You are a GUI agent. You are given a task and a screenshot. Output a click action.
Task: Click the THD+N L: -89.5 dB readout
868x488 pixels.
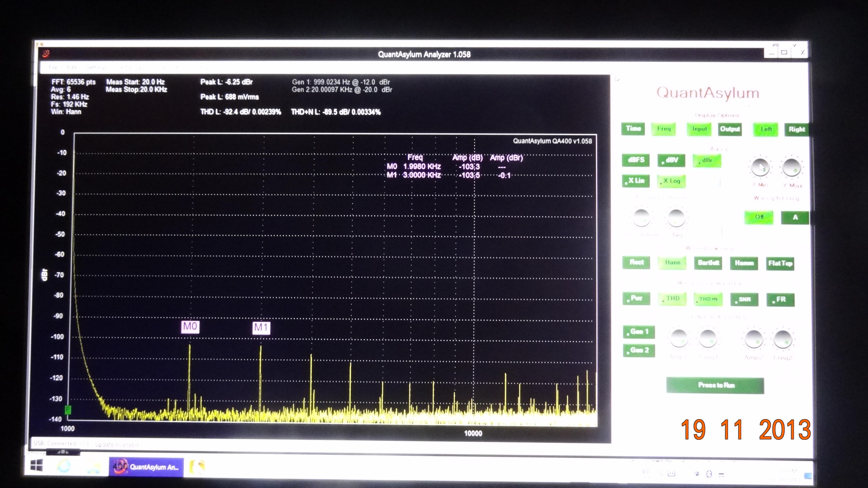coord(336,112)
